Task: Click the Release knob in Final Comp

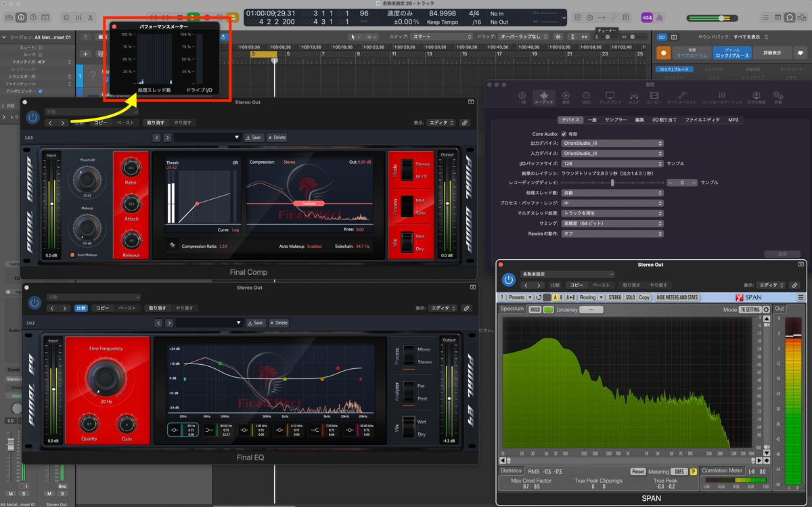Action: click(131, 240)
